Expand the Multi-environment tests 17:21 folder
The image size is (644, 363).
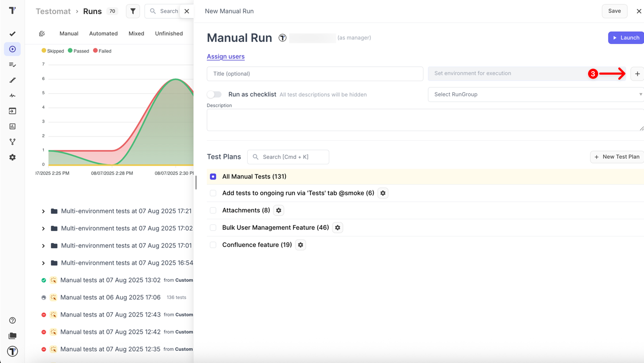(x=43, y=211)
